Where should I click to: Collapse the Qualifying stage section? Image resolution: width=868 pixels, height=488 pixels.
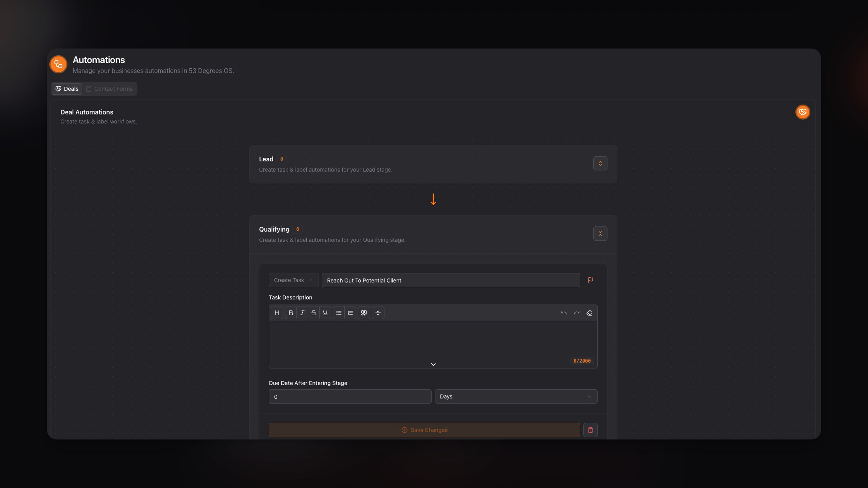tap(600, 234)
